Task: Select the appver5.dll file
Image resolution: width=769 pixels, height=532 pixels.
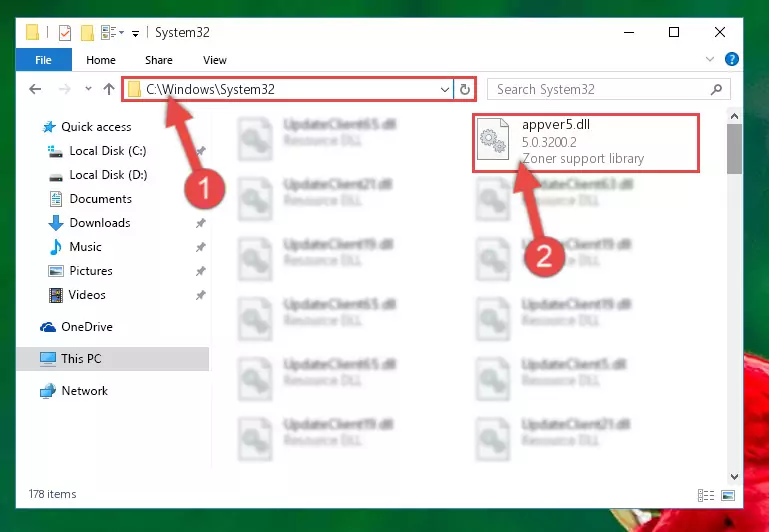Action: pyautogui.click(x=586, y=143)
